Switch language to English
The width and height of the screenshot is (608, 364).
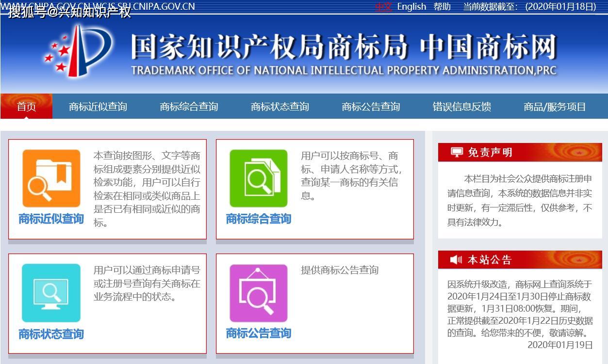(411, 7)
